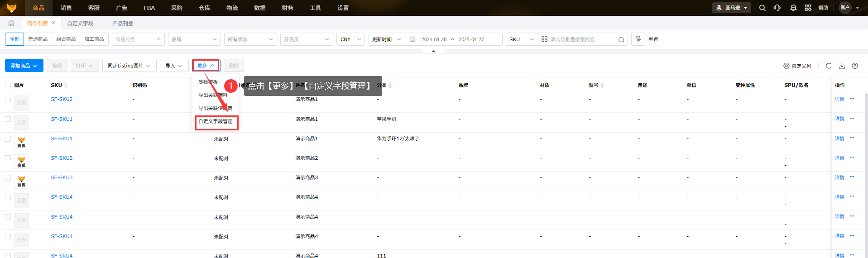Click the 账户 avatar
The image size is (868, 258).
845,8
